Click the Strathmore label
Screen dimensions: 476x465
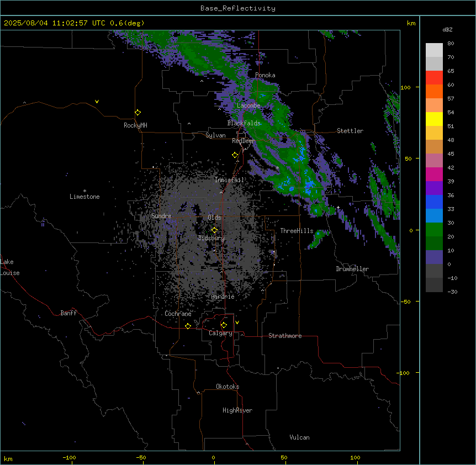pyautogui.click(x=285, y=336)
